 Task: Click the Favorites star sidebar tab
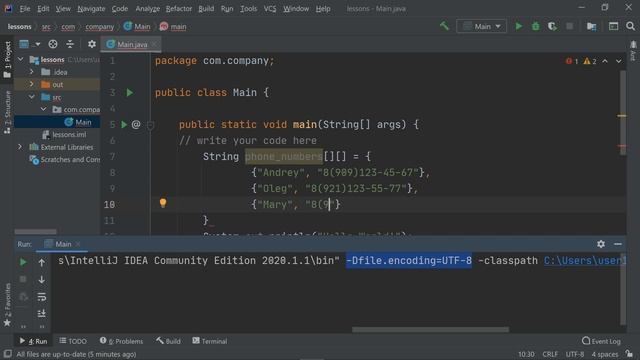[x=7, y=305]
